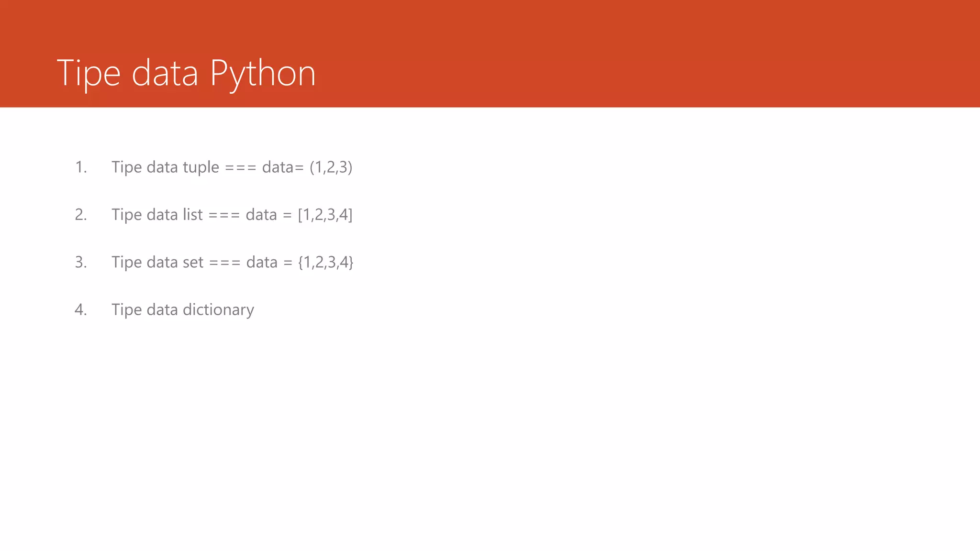
Task: Click the === separator in the tuple line
Action: tap(241, 168)
